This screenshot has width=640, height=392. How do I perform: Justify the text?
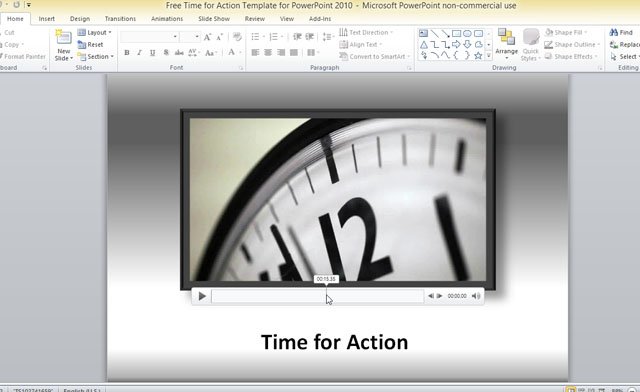pyautogui.click(x=294, y=53)
